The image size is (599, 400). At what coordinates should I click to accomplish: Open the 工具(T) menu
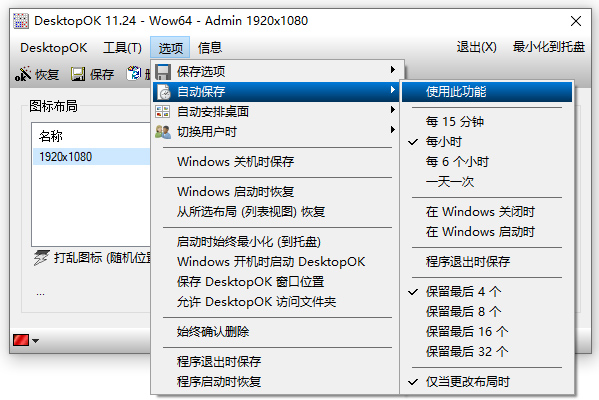click(122, 48)
